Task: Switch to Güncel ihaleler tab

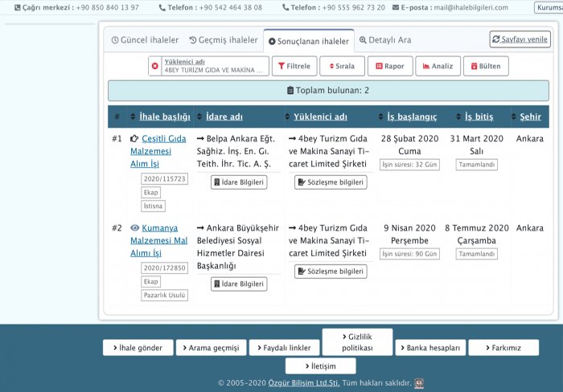Action: pos(145,40)
